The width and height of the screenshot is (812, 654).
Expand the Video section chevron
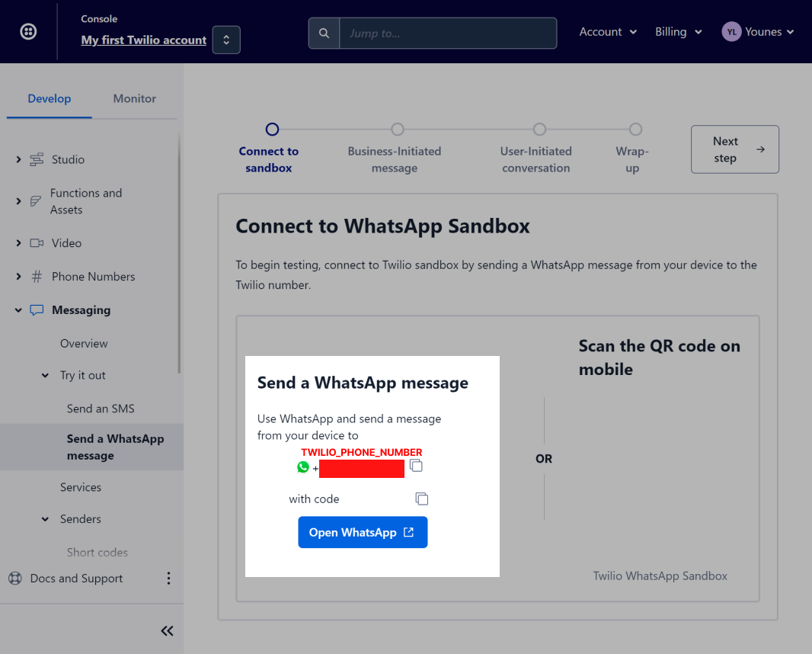pyautogui.click(x=18, y=243)
